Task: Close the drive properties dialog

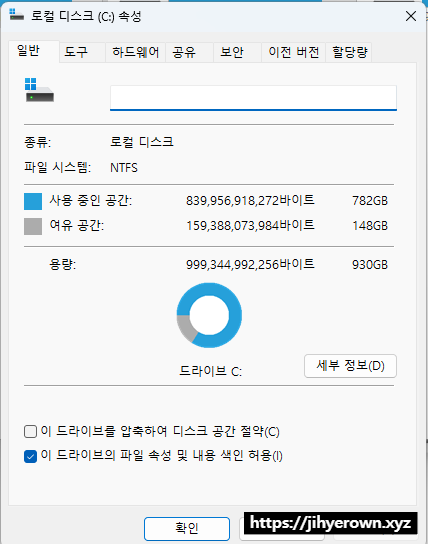Action: pyautogui.click(x=411, y=16)
